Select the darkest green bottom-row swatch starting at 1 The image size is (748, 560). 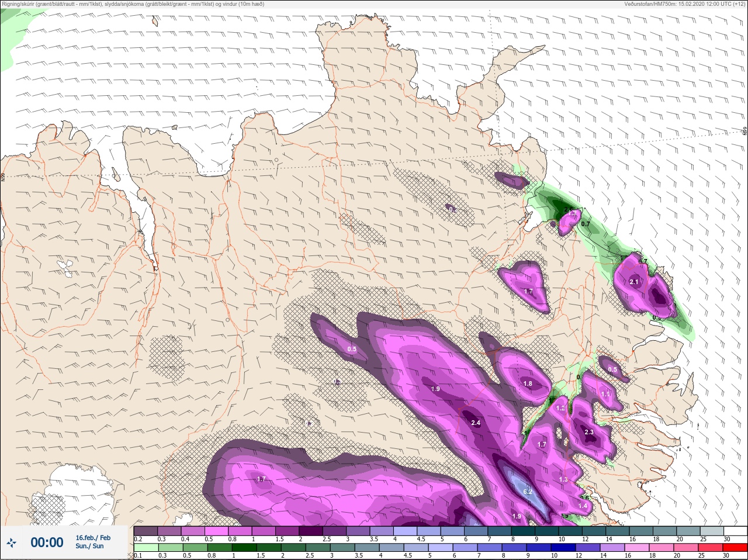(243, 548)
